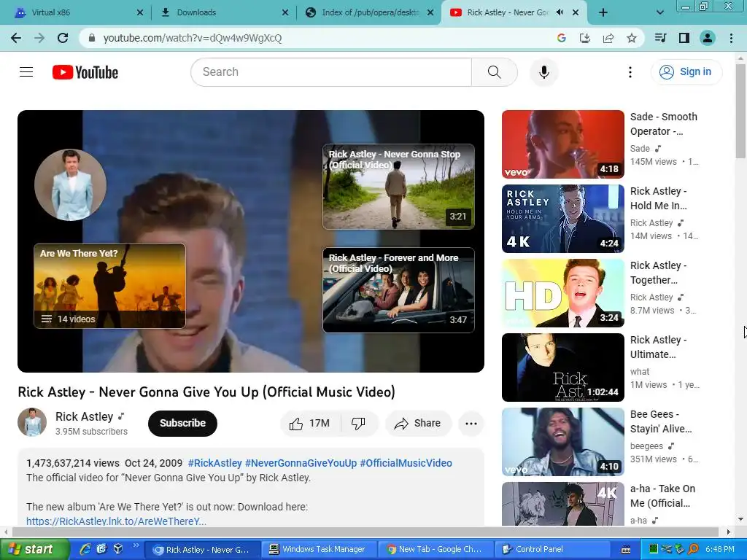This screenshot has height=560, width=747.
Task: Switch to the Virtual x86 tab
Action: (x=76, y=12)
